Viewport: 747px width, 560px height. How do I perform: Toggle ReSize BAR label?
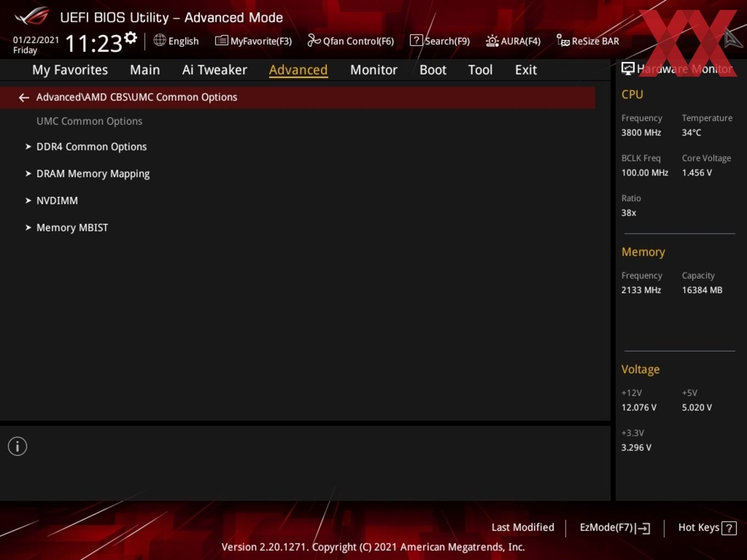point(595,41)
